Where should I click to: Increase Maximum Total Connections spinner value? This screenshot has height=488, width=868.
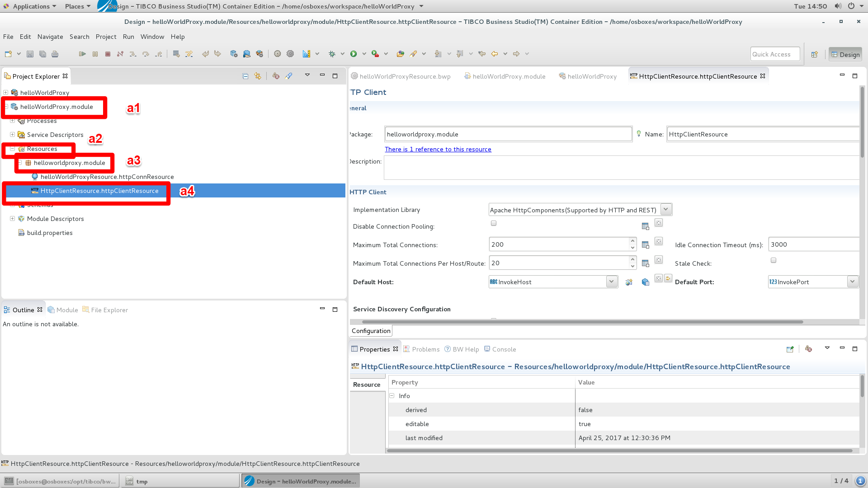click(x=632, y=241)
